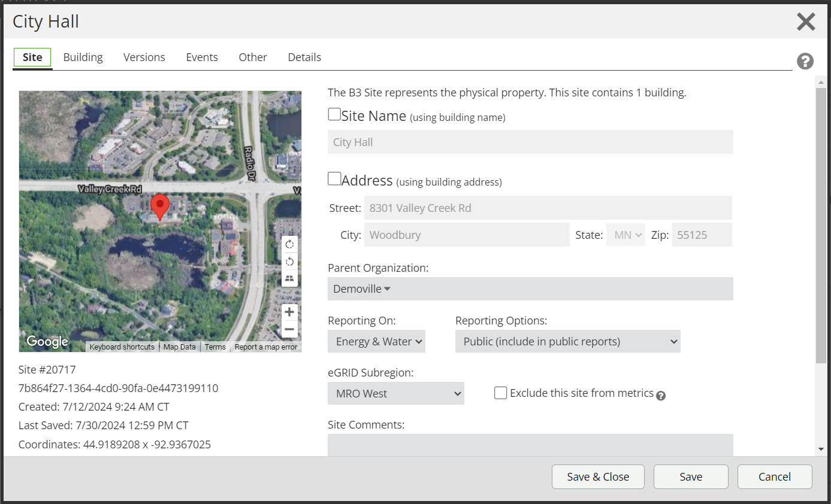
Task: Rotate the map counterclockwise
Action: point(290,262)
